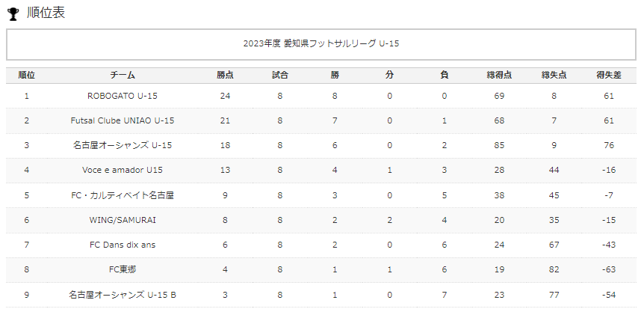Click the trophy icon beside 順位表
Image resolution: width=644 pixels, height=312 pixels.
[x=13, y=14]
